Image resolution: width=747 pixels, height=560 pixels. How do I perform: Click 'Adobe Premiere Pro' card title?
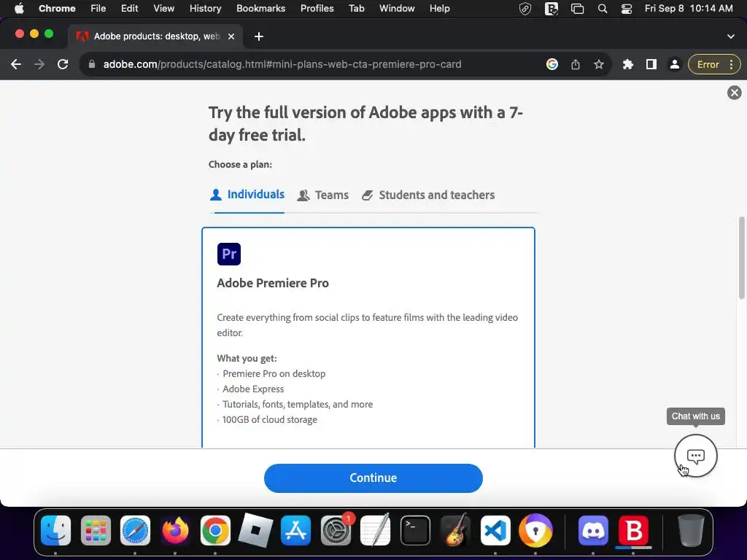(x=273, y=283)
